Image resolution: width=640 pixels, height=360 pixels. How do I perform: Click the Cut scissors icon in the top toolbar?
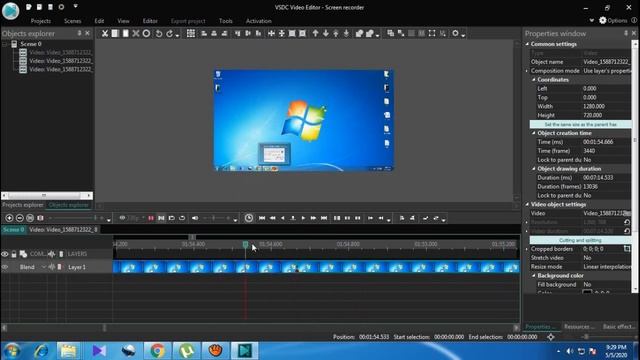click(x=105, y=33)
